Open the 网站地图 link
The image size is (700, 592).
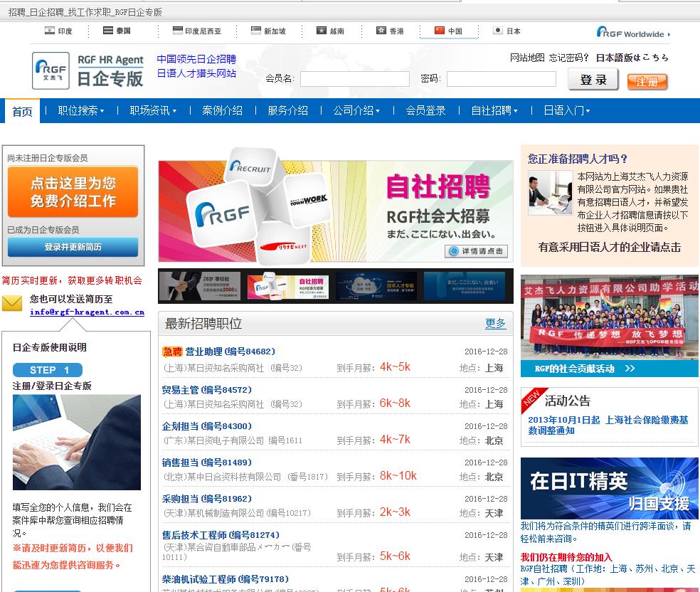click(x=527, y=58)
